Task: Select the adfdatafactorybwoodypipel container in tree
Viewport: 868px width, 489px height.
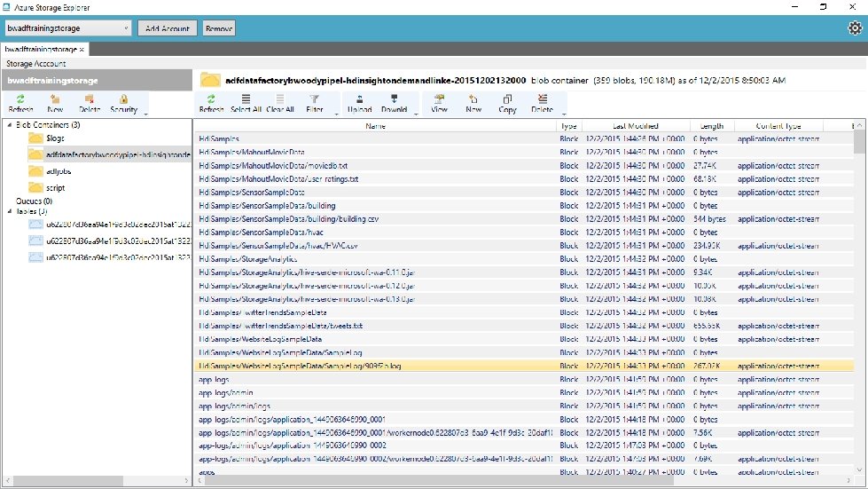Action: point(110,154)
